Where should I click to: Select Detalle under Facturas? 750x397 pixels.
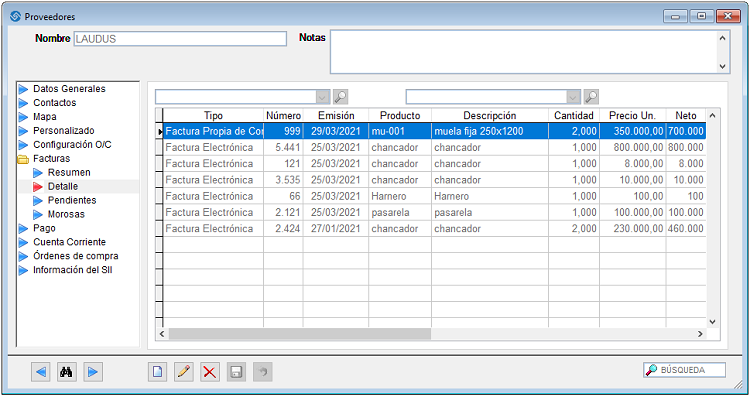click(x=63, y=186)
